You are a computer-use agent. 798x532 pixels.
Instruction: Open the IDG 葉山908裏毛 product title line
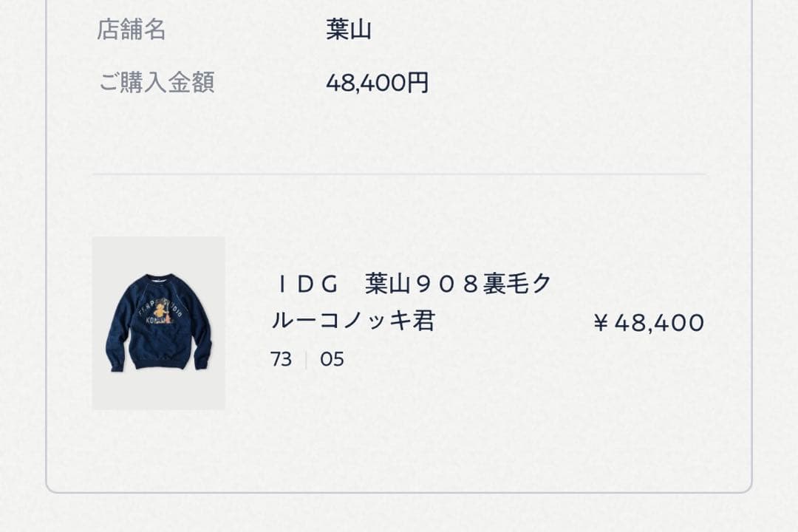click(x=412, y=284)
